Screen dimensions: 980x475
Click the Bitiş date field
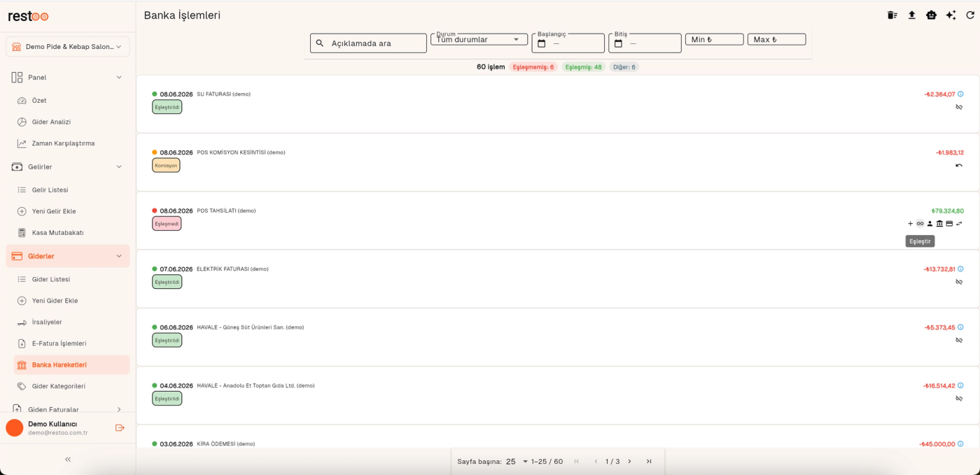pos(645,43)
